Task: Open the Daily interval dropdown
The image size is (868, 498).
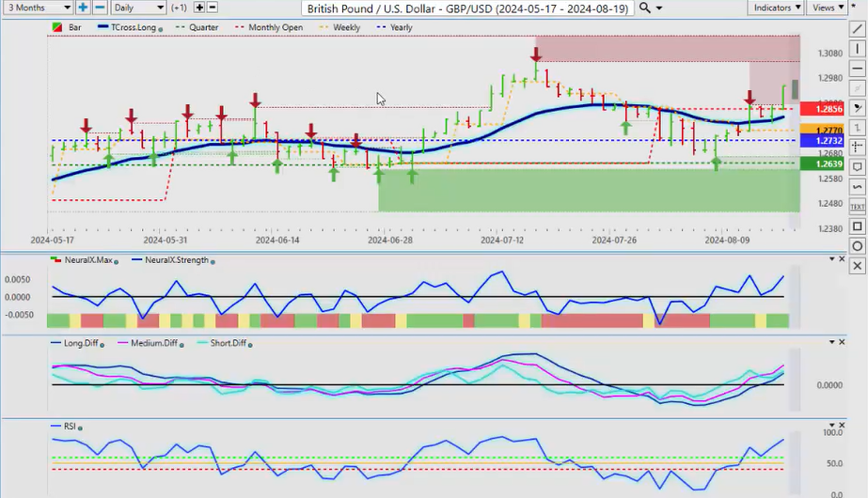Action: coord(137,8)
